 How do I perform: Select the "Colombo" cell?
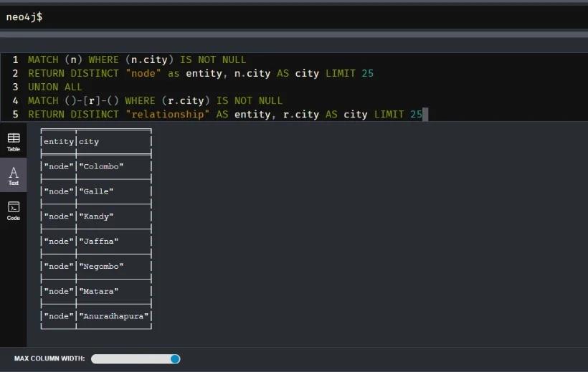click(101, 166)
